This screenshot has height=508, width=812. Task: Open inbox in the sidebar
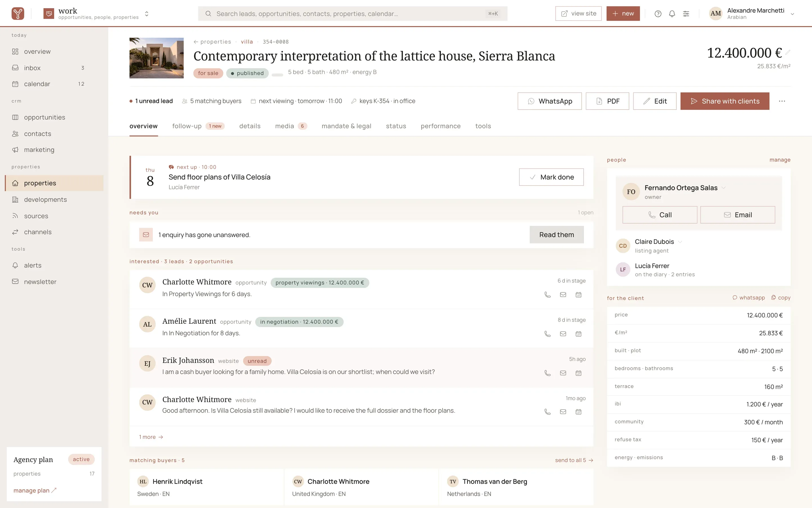[54, 68]
